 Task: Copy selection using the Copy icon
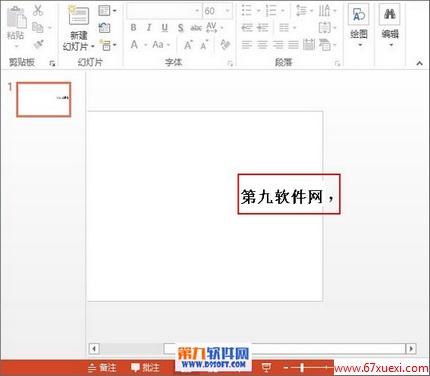tap(38, 27)
